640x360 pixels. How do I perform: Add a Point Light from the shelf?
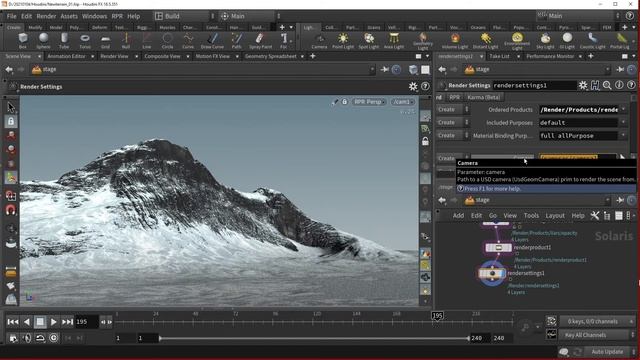pos(343,41)
